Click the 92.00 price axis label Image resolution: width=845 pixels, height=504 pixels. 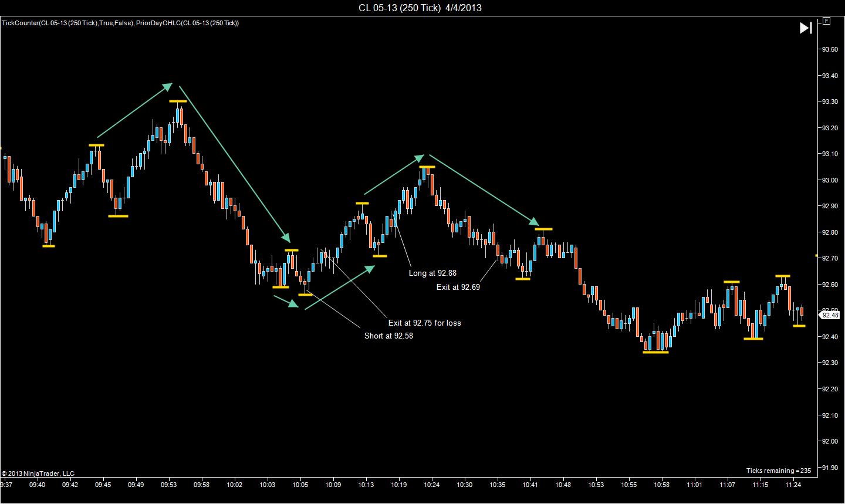tap(830, 441)
